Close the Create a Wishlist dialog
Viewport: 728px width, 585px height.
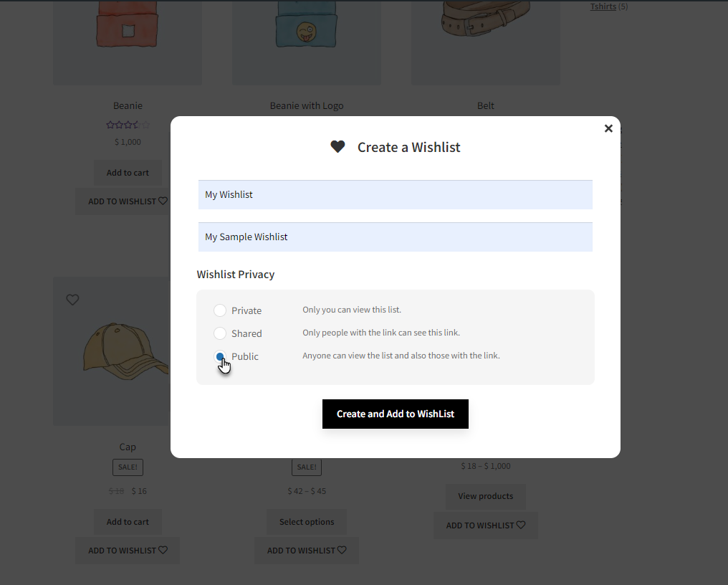click(608, 128)
